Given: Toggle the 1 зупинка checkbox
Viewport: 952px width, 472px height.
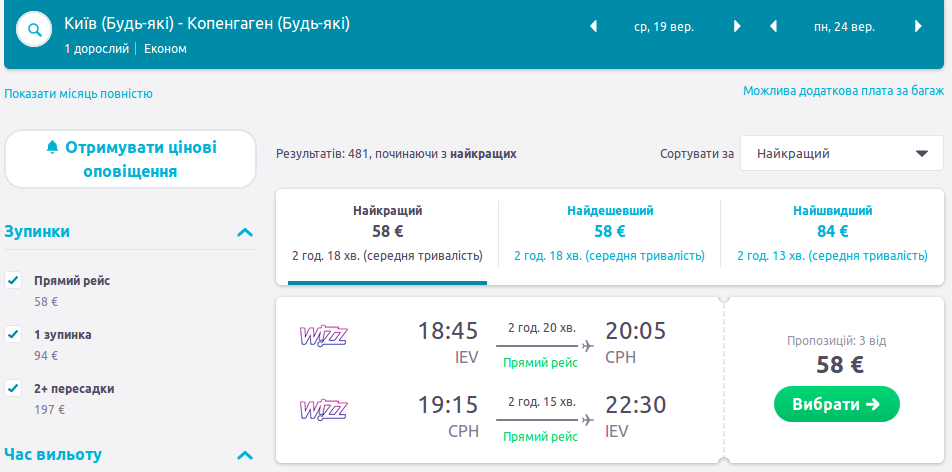Looking at the screenshot, I should click(14, 335).
